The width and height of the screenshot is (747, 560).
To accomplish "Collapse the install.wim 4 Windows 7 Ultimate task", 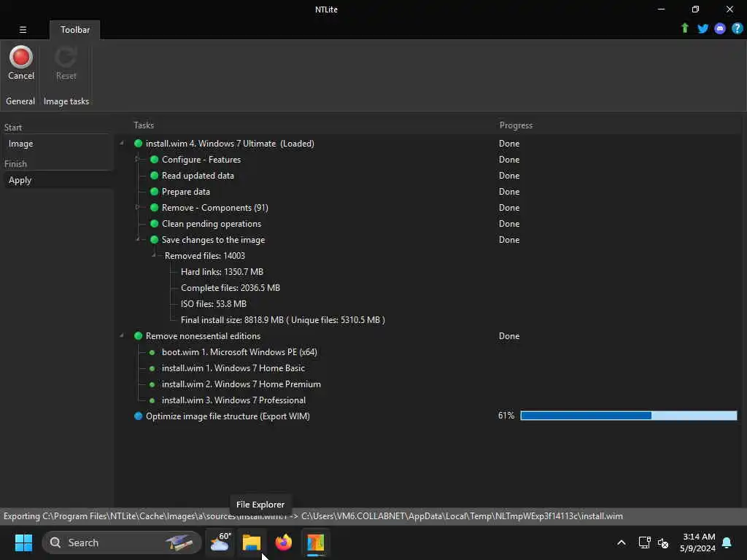I will pos(122,143).
